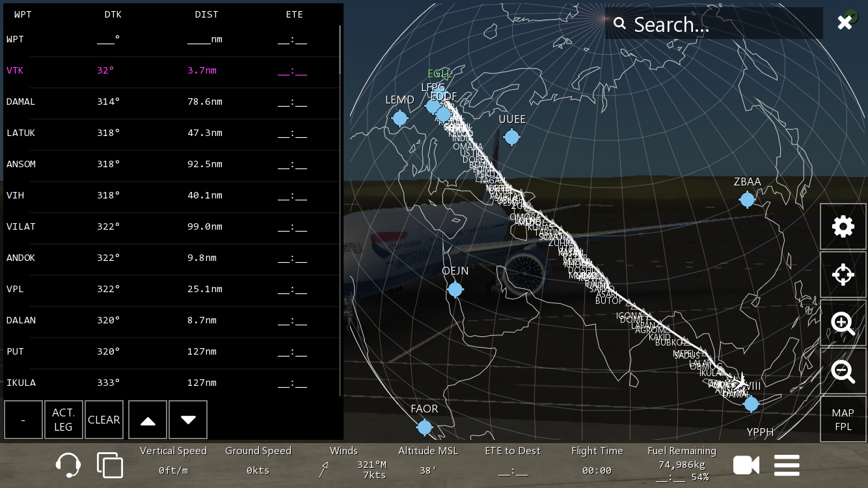
Task: Click the Ground Speed readout
Action: 258,461
